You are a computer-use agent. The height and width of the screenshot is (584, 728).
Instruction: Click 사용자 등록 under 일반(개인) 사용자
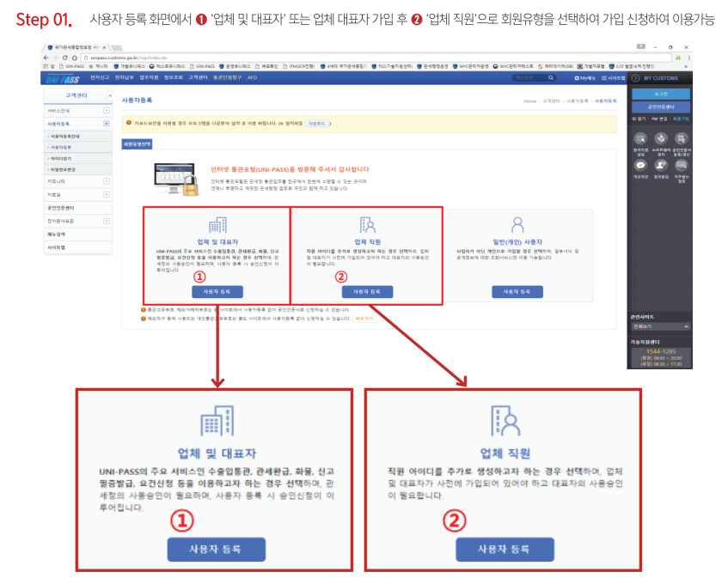pos(517,292)
